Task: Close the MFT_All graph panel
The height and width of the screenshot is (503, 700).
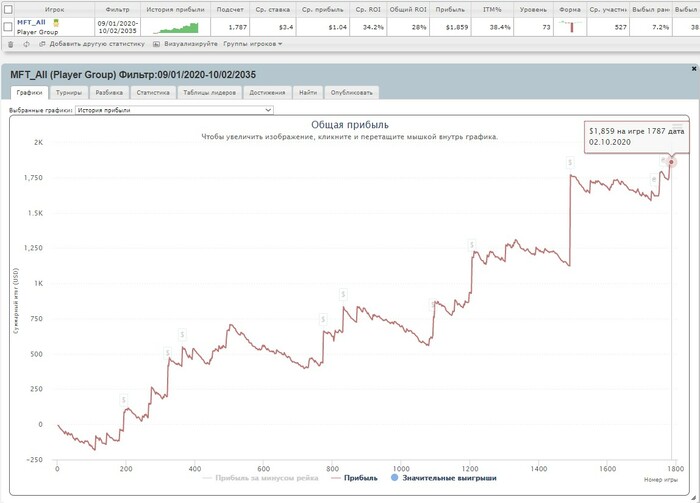Action: (x=694, y=69)
